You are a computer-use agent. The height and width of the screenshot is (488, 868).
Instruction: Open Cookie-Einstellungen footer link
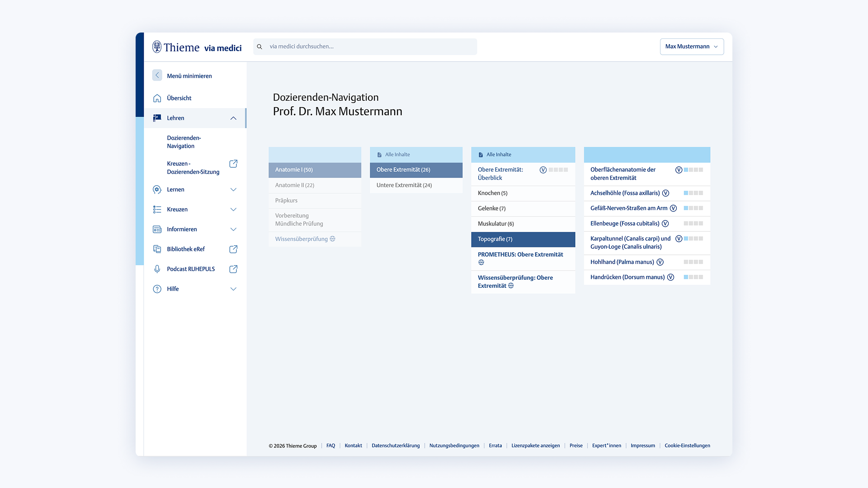687,446
